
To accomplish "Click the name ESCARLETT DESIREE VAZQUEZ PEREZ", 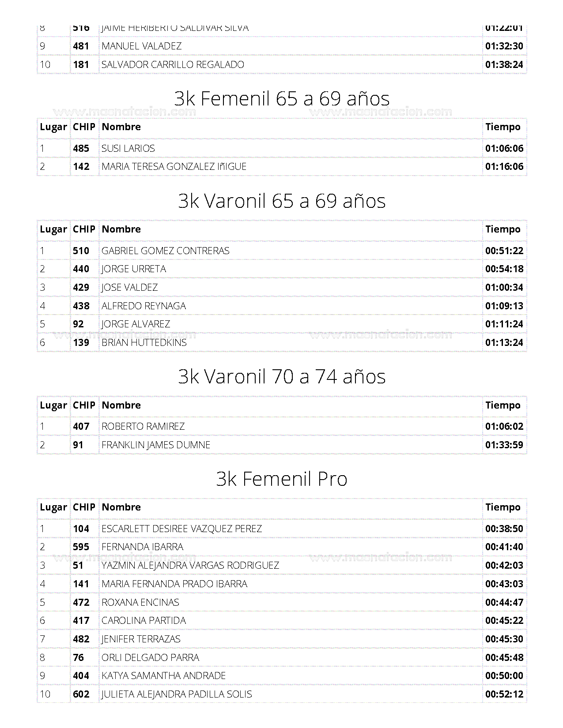I will pos(181,529).
